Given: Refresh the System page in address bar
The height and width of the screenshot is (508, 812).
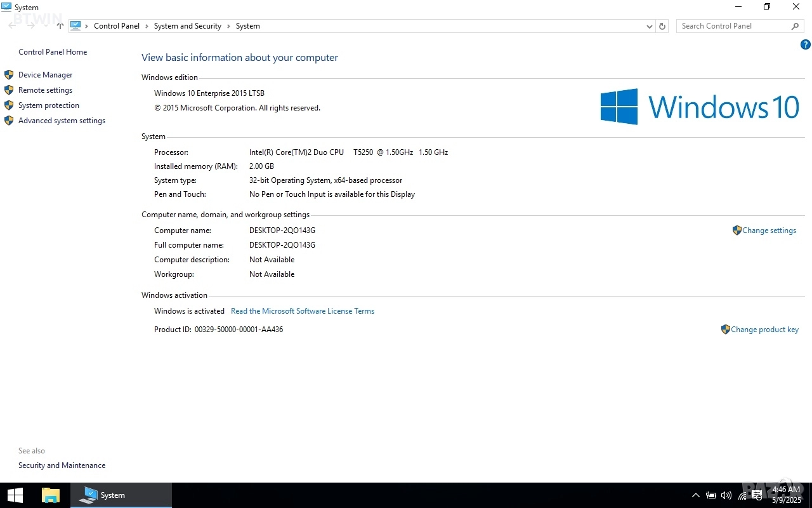Looking at the screenshot, I should click(662, 26).
